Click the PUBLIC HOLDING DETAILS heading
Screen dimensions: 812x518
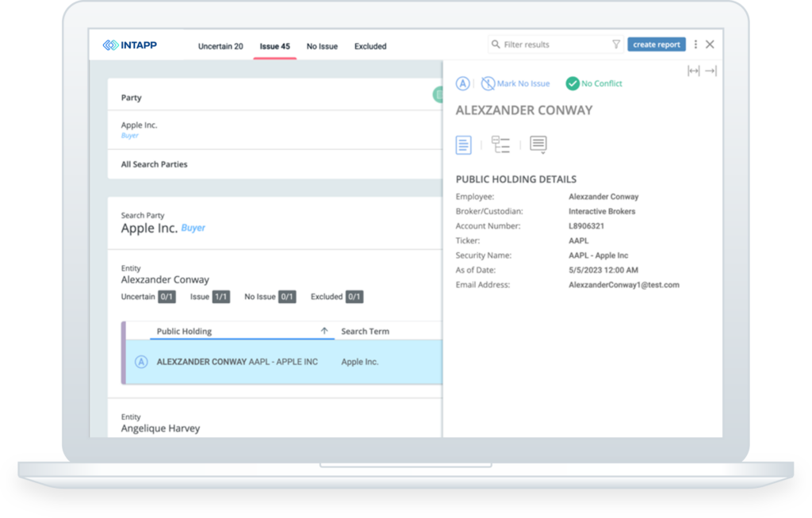pyautogui.click(x=515, y=179)
